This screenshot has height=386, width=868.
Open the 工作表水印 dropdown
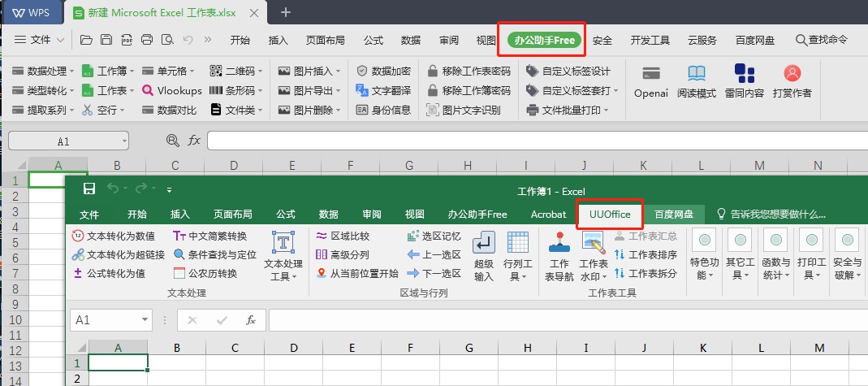(x=594, y=257)
